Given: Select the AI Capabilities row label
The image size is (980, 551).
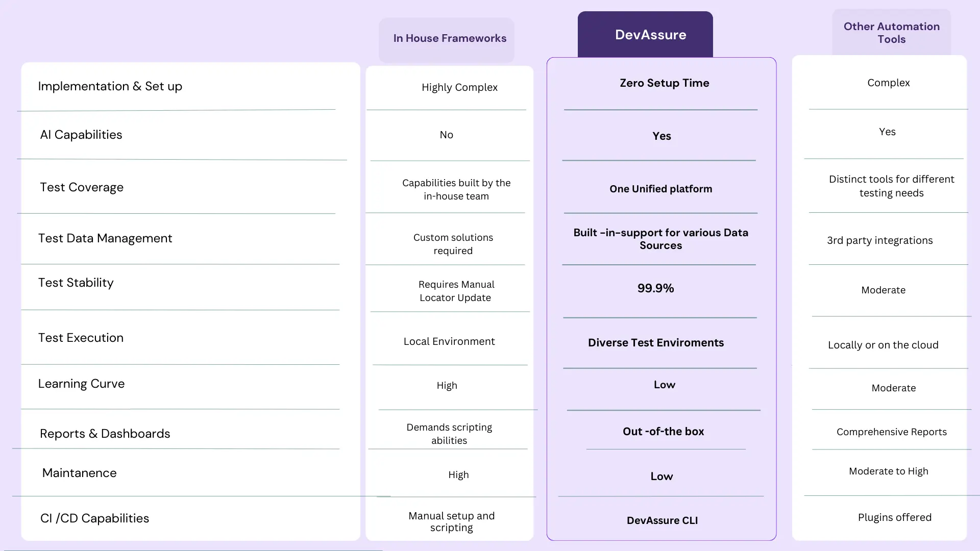Looking at the screenshot, I should [81, 135].
